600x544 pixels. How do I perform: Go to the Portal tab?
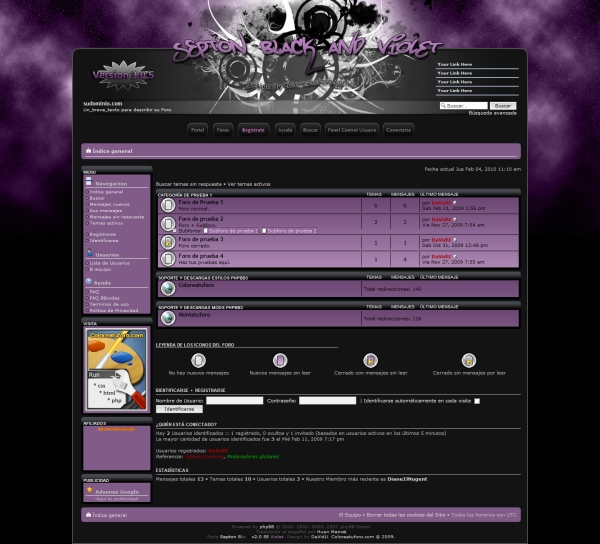pyautogui.click(x=198, y=130)
